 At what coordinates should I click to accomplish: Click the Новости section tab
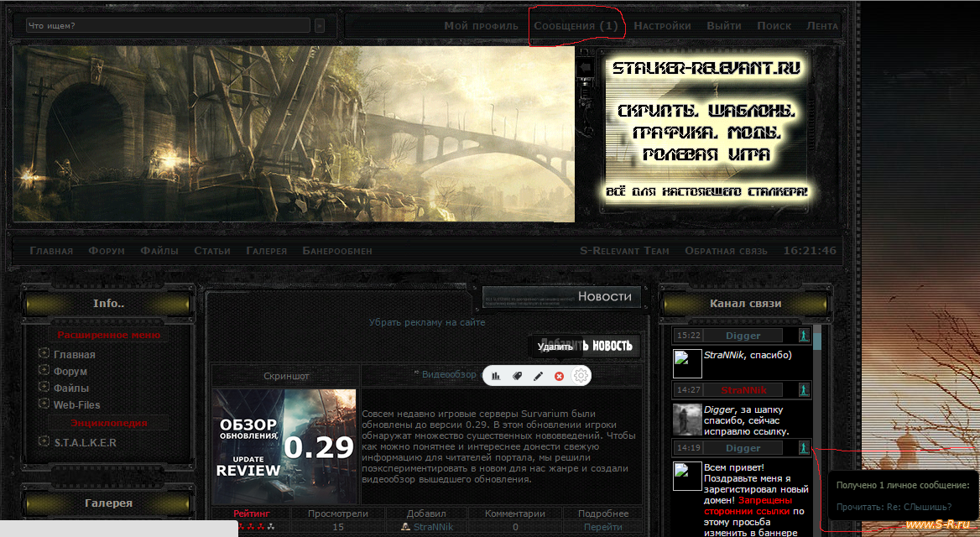pyautogui.click(x=562, y=296)
